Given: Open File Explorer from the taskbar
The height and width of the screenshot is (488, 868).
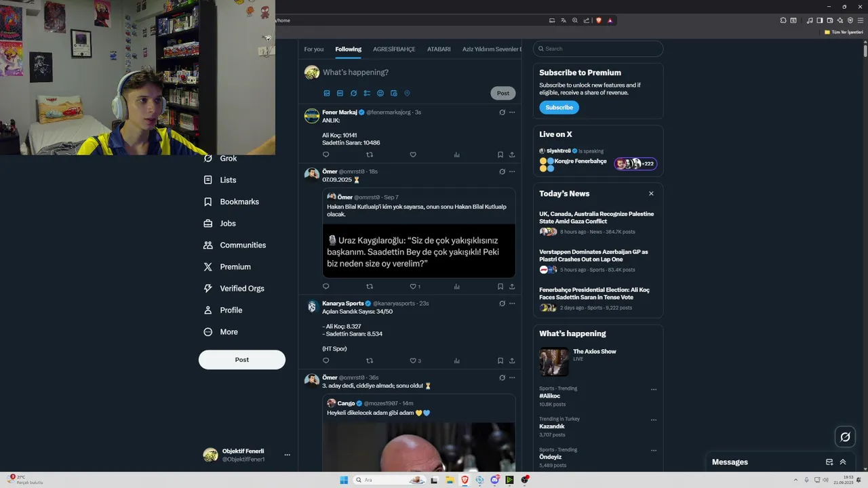Looking at the screenshot, I should [x=450, y=480].
